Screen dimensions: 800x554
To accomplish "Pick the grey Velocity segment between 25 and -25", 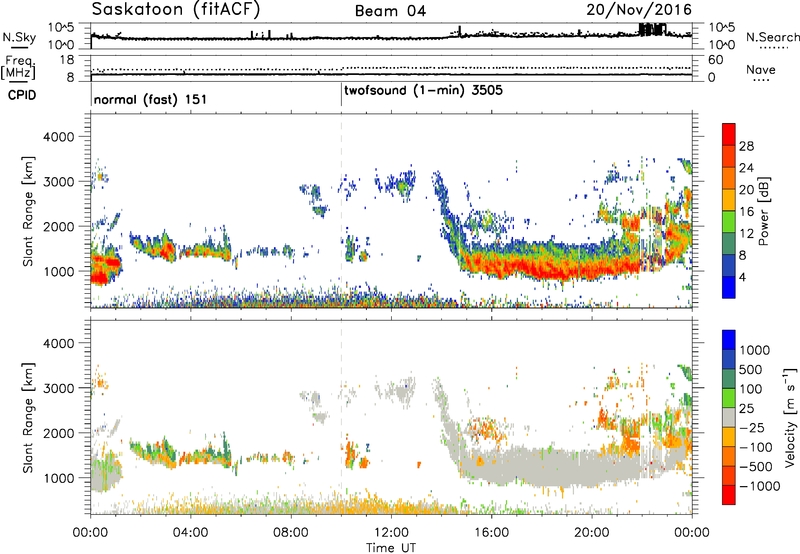I will 729,417.
